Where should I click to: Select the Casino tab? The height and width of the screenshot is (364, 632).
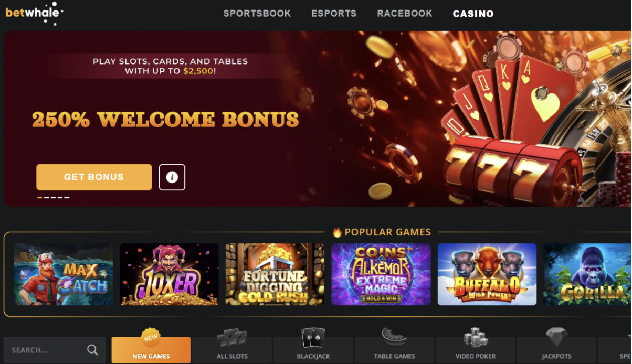click(x=473, y=14)
